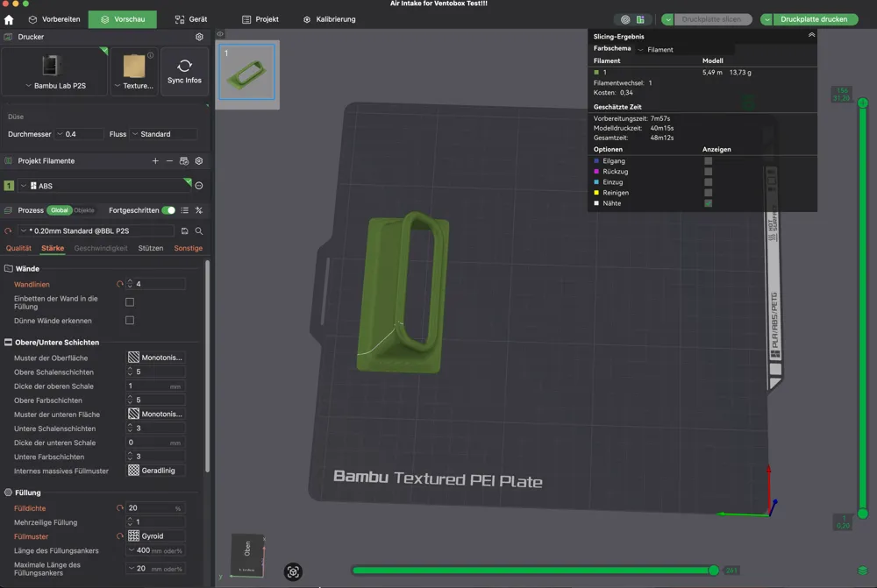
Task: Click the vertical layer slider lower handle
Action: coord(863,514)
